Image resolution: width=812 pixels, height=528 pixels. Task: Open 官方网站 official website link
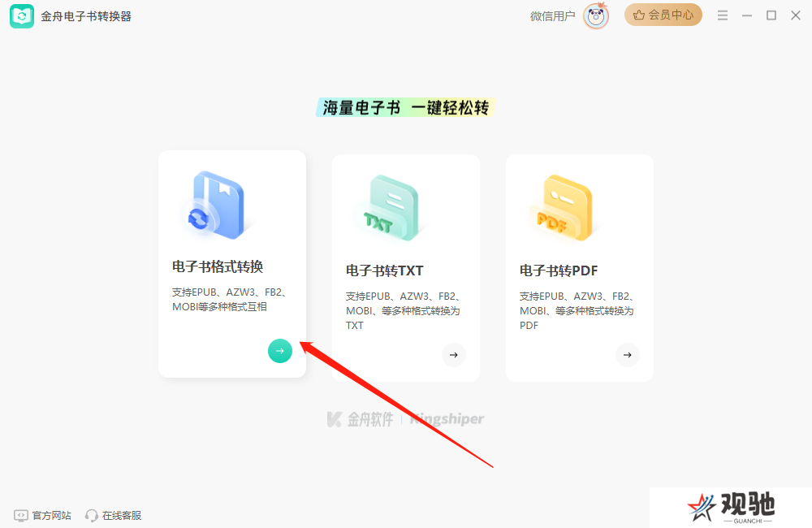[x=42, y=515]
